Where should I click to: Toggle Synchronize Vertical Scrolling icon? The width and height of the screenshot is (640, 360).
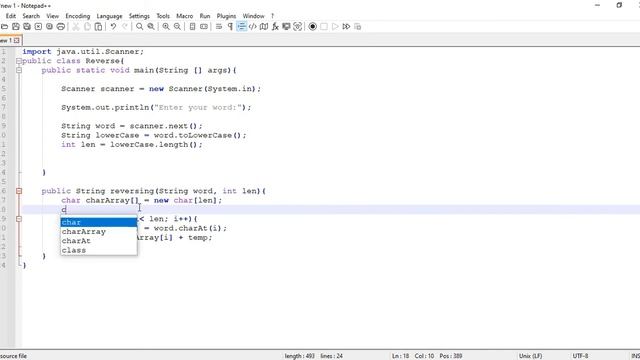tap(192, 27)
